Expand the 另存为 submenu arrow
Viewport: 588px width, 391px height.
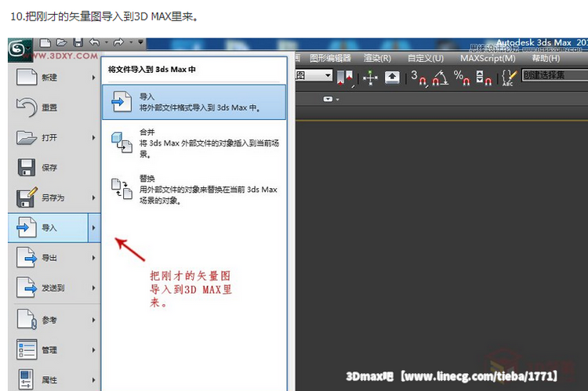tap(94, 197)
